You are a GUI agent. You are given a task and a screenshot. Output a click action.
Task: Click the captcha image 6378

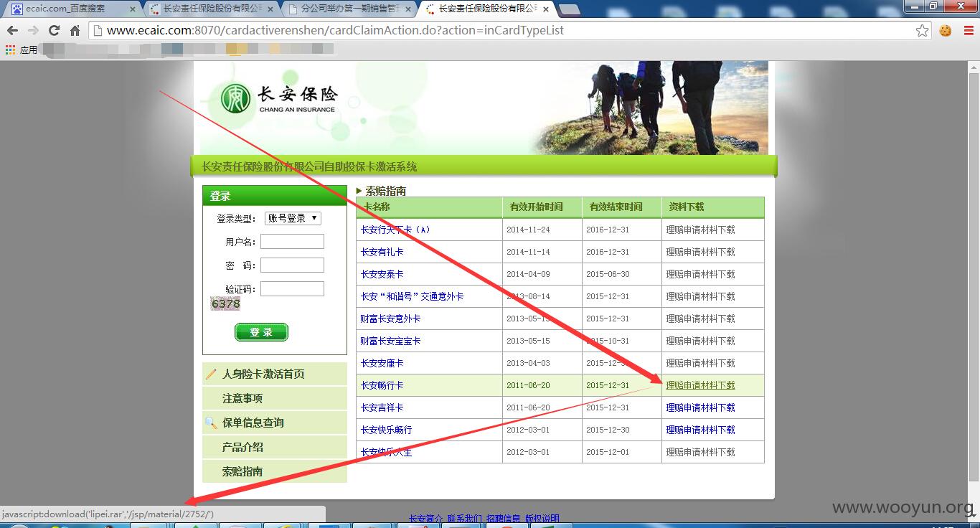coord(225,303)
